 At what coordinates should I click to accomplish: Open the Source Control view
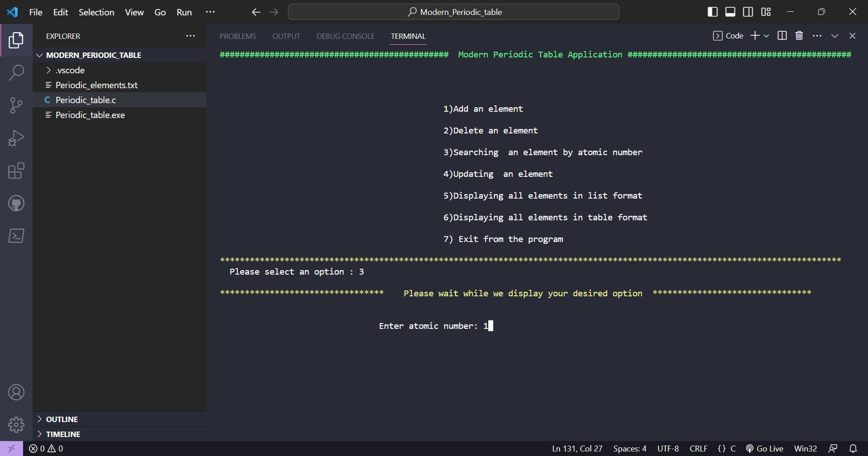[x=16, y=105]
